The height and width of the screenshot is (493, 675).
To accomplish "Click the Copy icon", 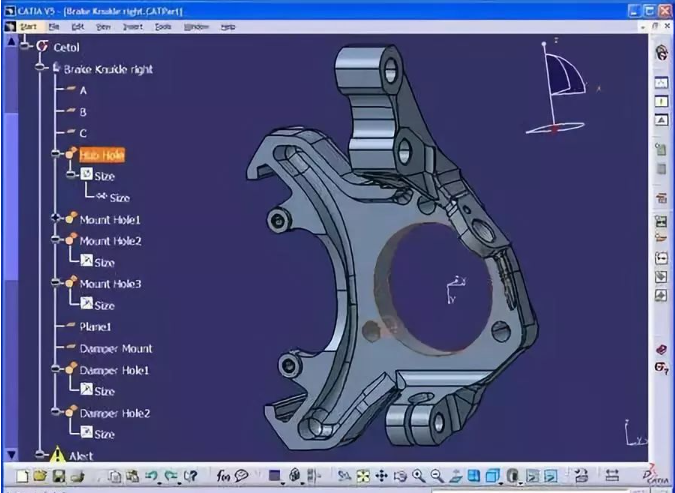I will 115,476.
